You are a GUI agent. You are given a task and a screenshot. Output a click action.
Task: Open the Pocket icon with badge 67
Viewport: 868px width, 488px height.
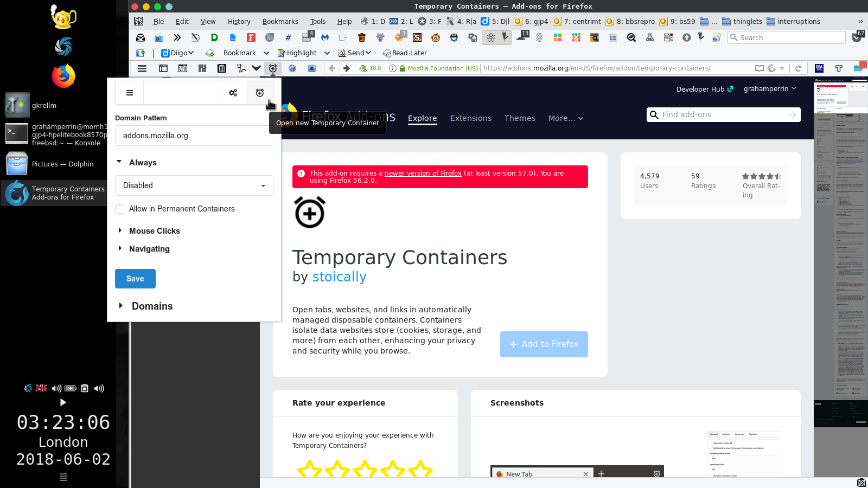click(857, 37)
